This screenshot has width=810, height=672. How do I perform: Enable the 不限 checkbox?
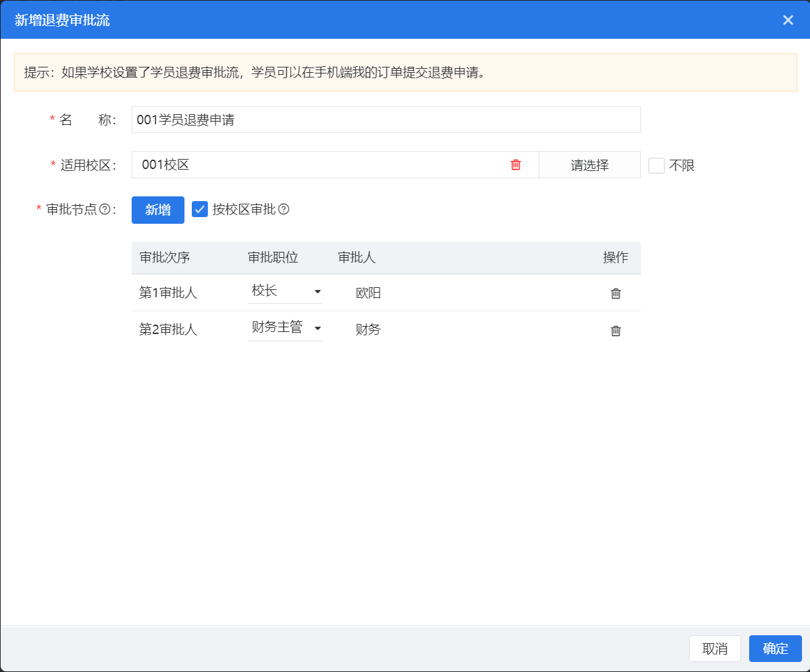pyautogui.click(x=656, y=166)
